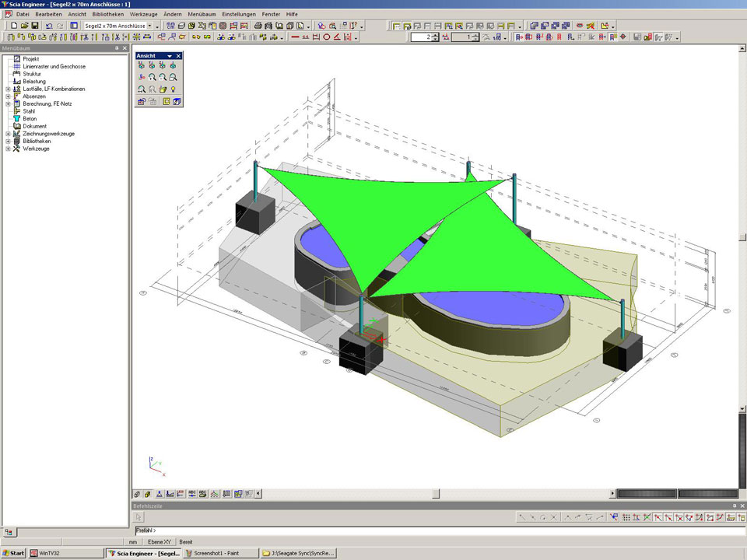The image size is (747, 560).
Task: Open the Werkzeuge menu
Action: tap(143, 14)
